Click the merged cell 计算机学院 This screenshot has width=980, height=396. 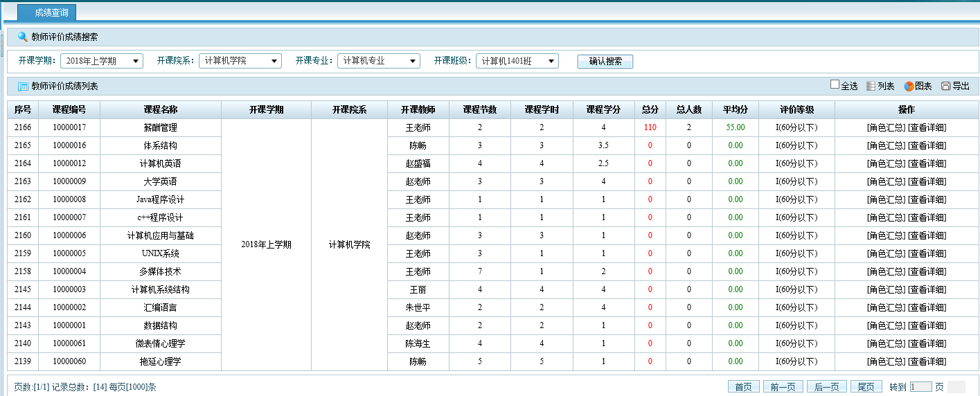(350, 245)
